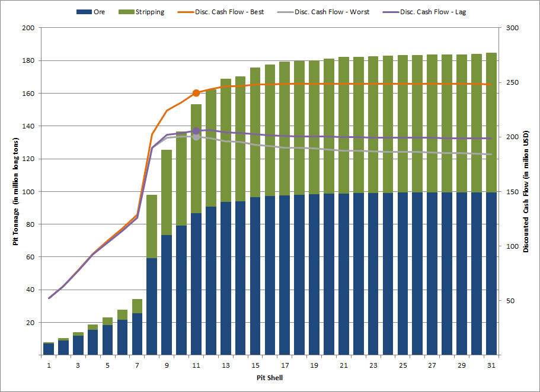Viewport: 540px width, 392px height.
Task: Click pit shell label "17" on the horizontal axis
Action: tap(285, 365)
